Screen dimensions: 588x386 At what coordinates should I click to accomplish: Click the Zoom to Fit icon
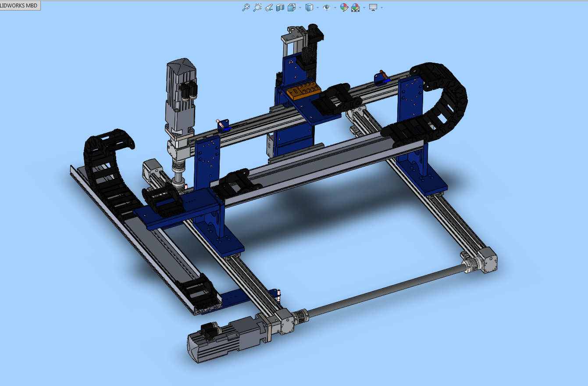pos(246,7)
